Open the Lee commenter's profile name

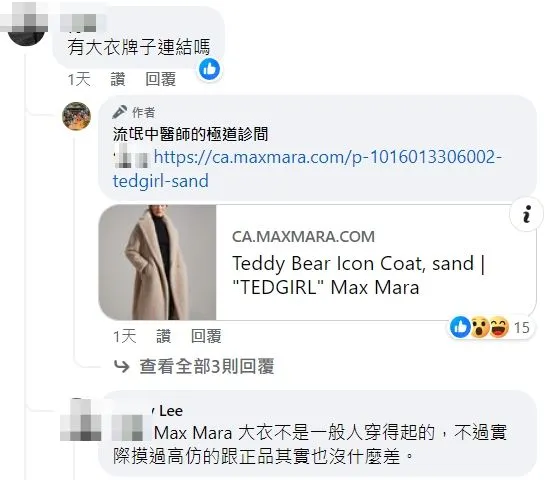coord(169,411)
